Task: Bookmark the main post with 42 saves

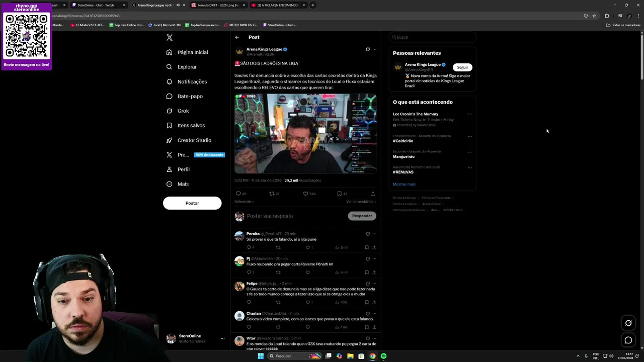Action: [342, 194]
